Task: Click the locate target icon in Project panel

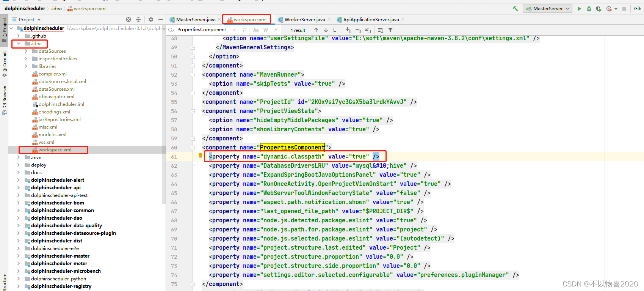Action: 128,19
